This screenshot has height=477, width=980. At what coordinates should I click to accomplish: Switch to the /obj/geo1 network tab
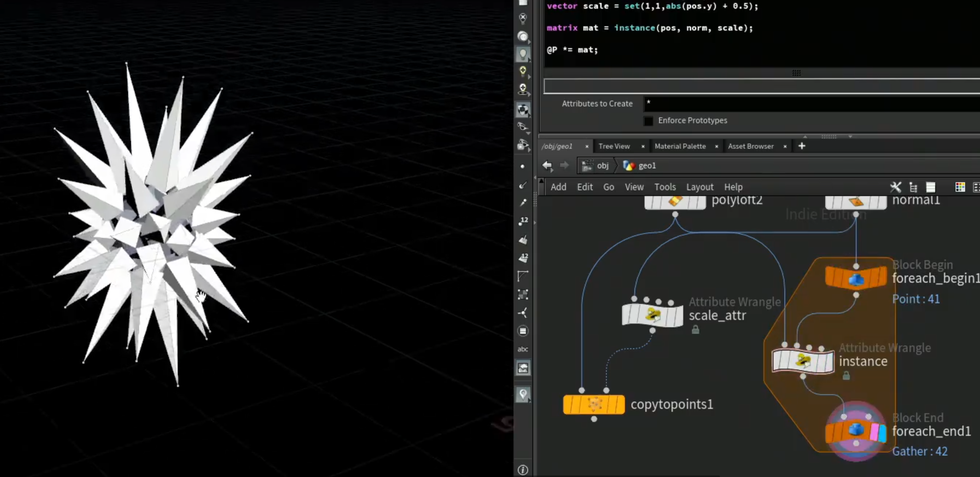[557, 146]
